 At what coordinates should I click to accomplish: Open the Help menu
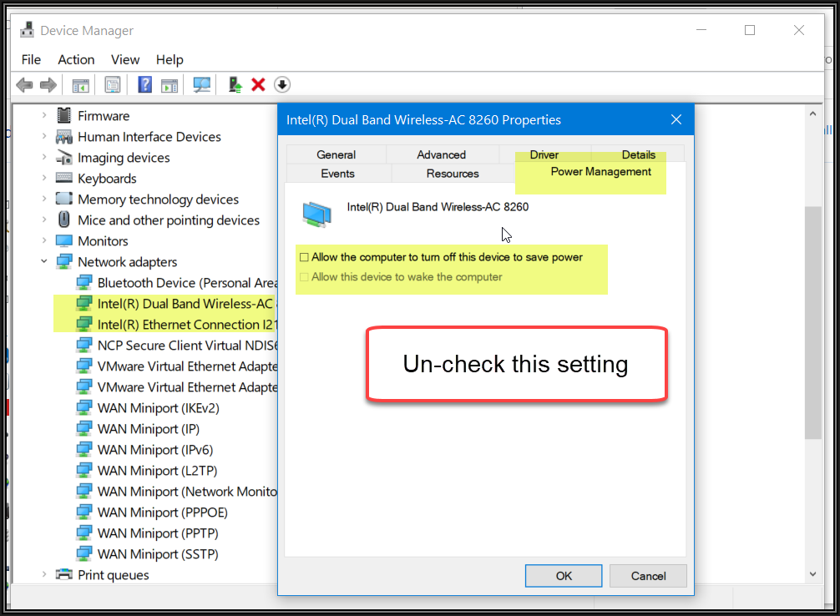(x=170, y=59)
